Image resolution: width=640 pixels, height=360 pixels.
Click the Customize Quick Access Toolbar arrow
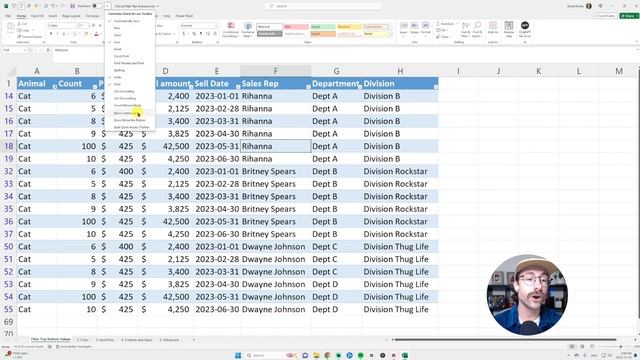108,6
